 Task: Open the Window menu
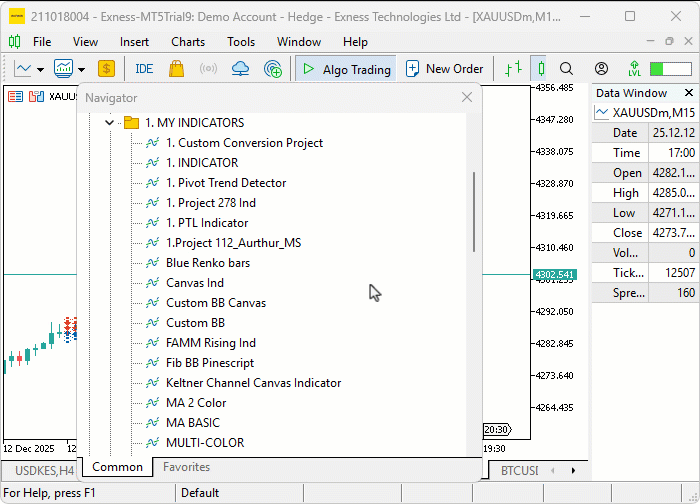[299, 42]
